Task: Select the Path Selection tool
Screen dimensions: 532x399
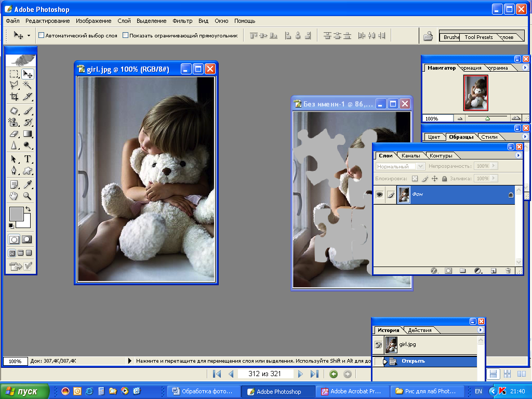Action: [14, 159]
